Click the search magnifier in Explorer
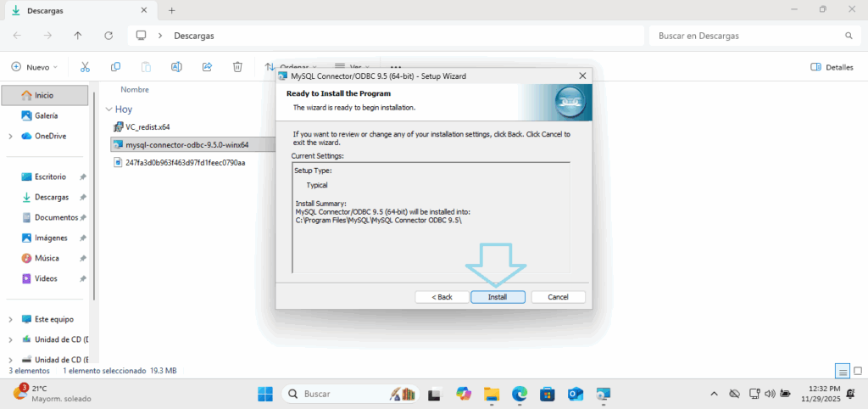Screen dimensions: 868x409 (x=849, y=36)
